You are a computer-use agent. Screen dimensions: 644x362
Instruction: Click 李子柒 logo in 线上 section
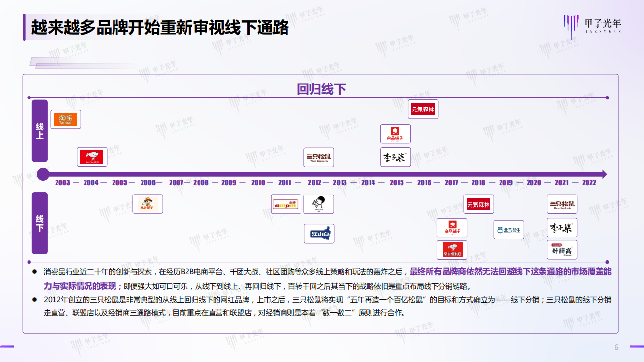pyautogui.click(x=395, y=157)
